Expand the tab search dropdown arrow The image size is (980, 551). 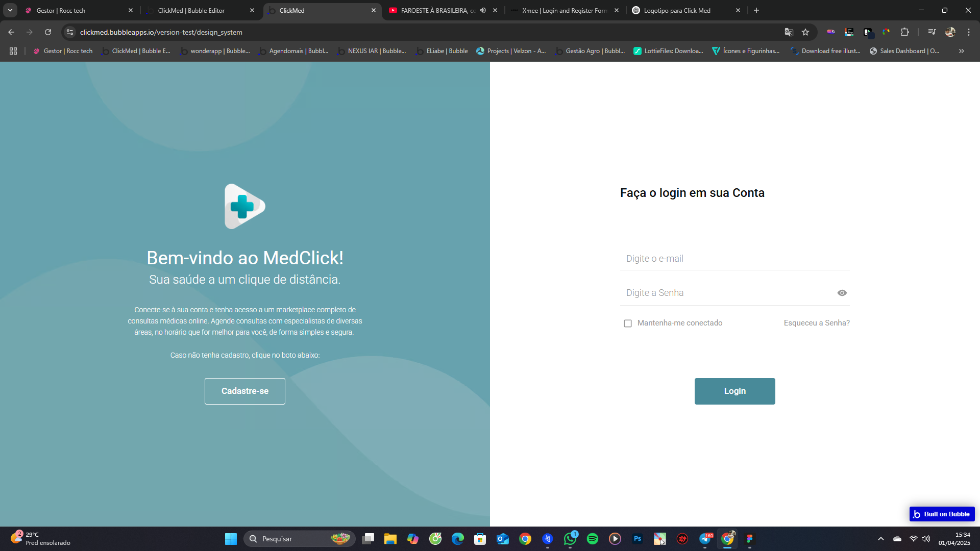click(10, 10)
